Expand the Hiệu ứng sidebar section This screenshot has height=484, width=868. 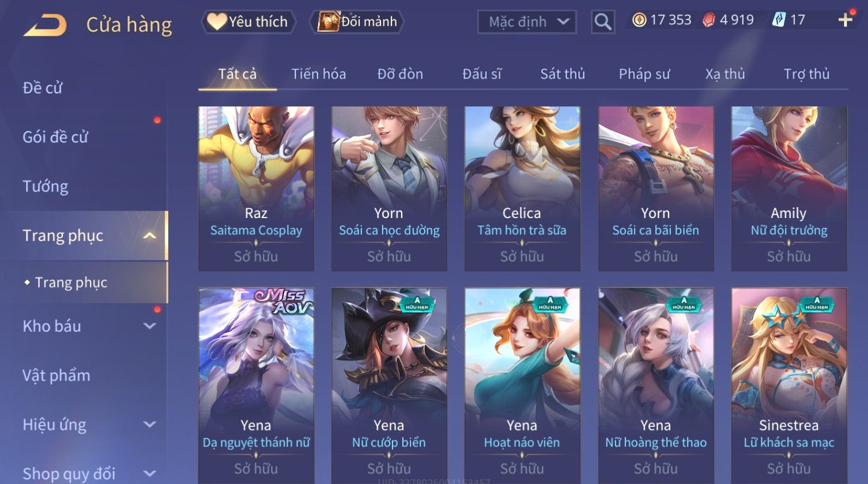[149, 425]
